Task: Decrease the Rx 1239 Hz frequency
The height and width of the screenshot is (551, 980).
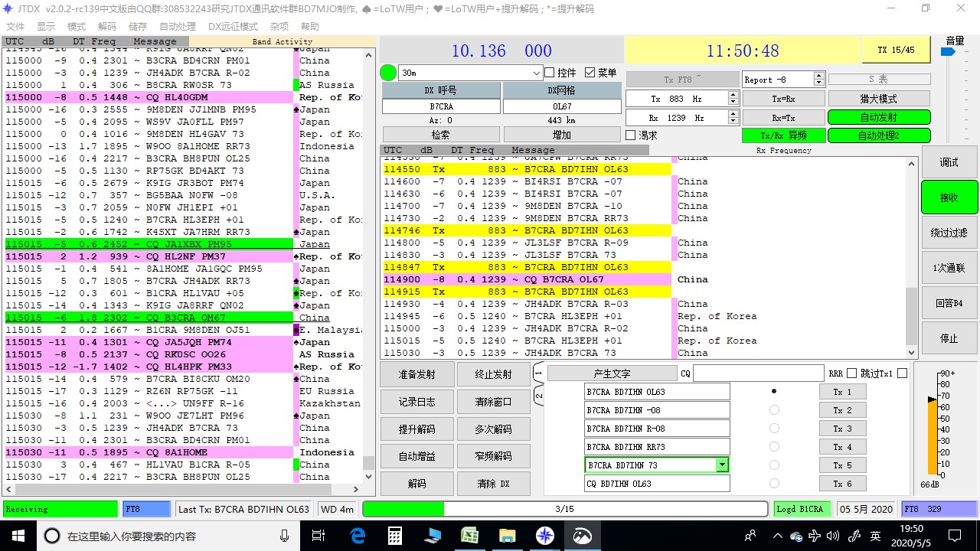Action: (x=733, y=122)
